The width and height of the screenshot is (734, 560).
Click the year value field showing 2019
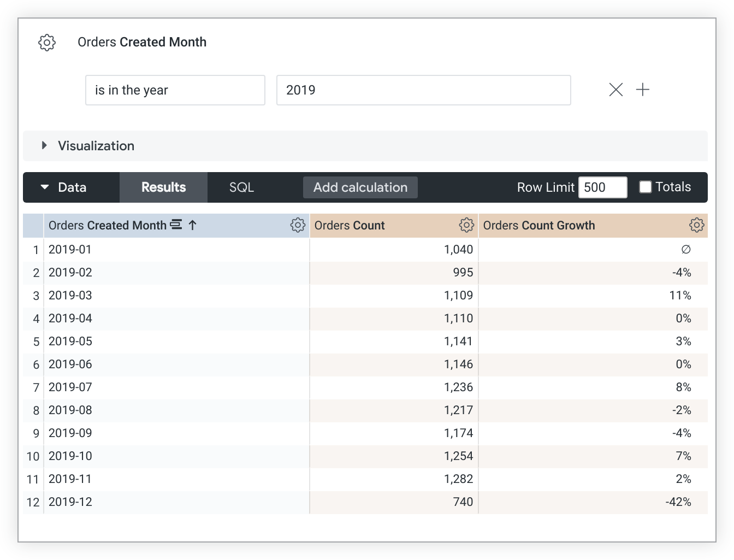423,90
